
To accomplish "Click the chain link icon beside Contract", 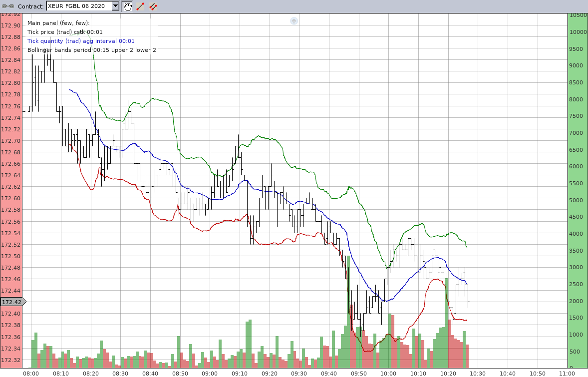I will [x=8, y=6].
